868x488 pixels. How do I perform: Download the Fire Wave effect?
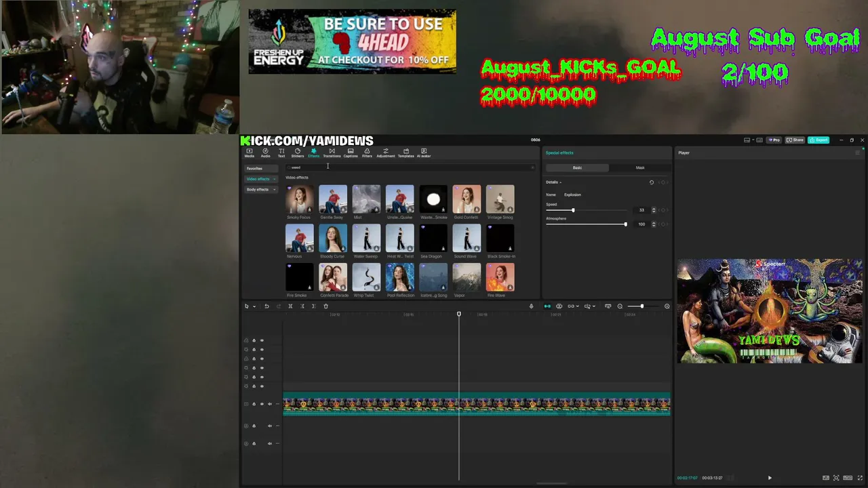pos(511,288)
